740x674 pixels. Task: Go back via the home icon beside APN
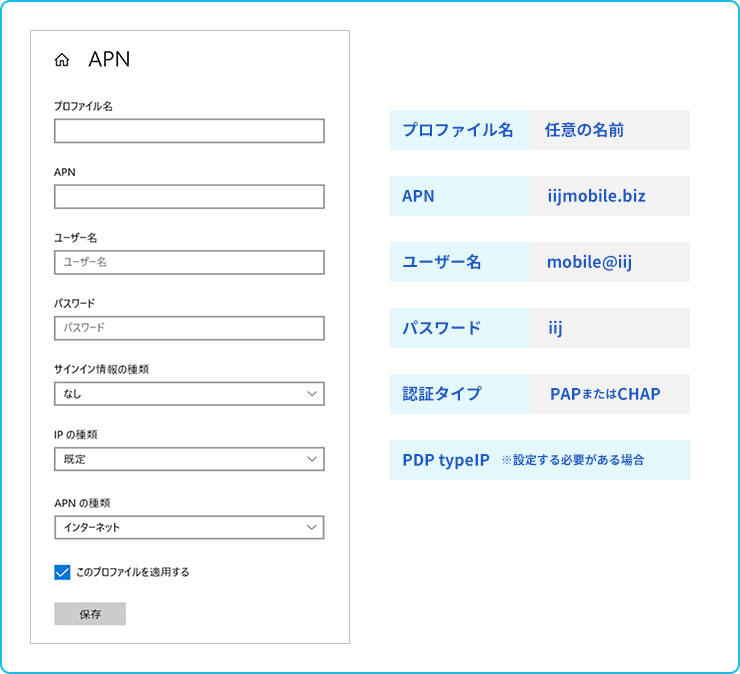[62, 60]
